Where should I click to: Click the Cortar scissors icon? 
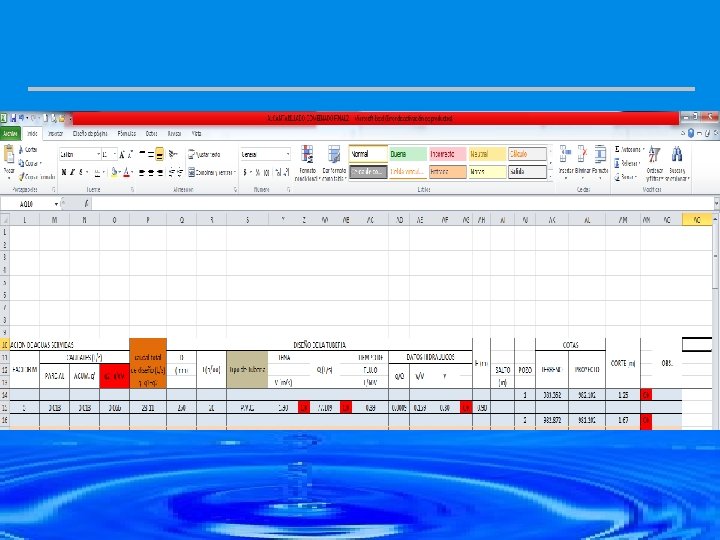pyautogui.click(x=21, y=149)
